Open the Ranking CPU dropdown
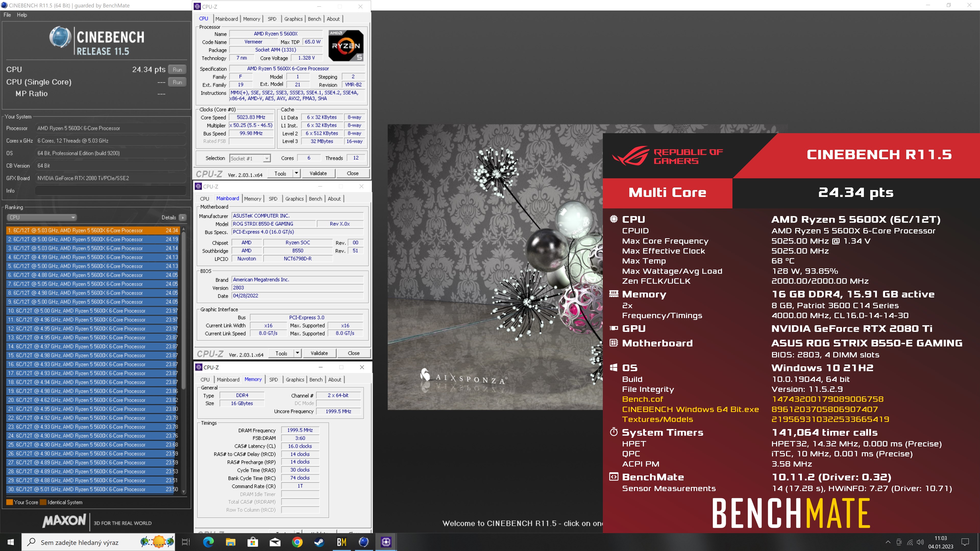This screenshot has width=980, height=551. pos(42,218)
